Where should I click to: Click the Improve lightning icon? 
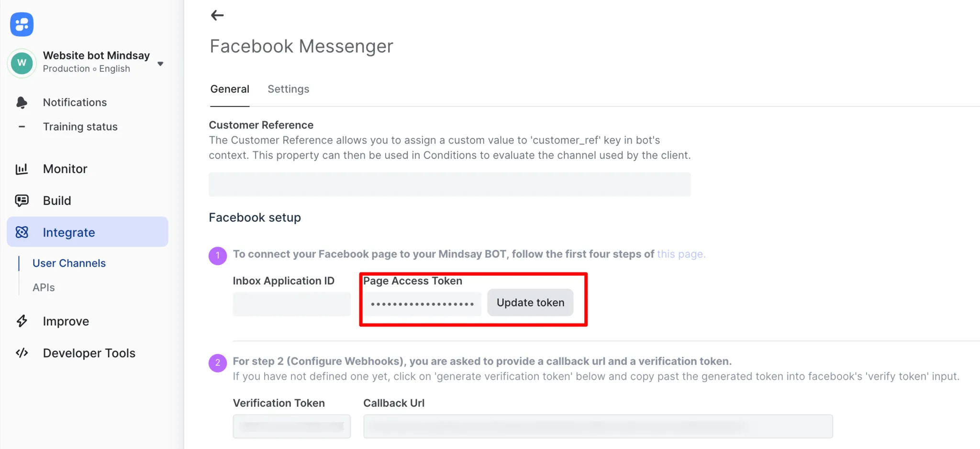click(22, 321)
